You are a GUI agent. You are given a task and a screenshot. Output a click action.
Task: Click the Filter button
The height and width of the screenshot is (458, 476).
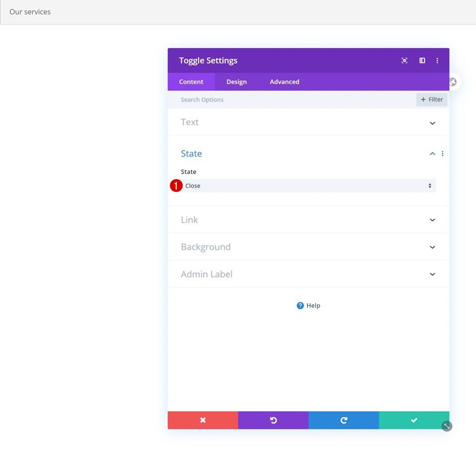click(x=431, y=99)
